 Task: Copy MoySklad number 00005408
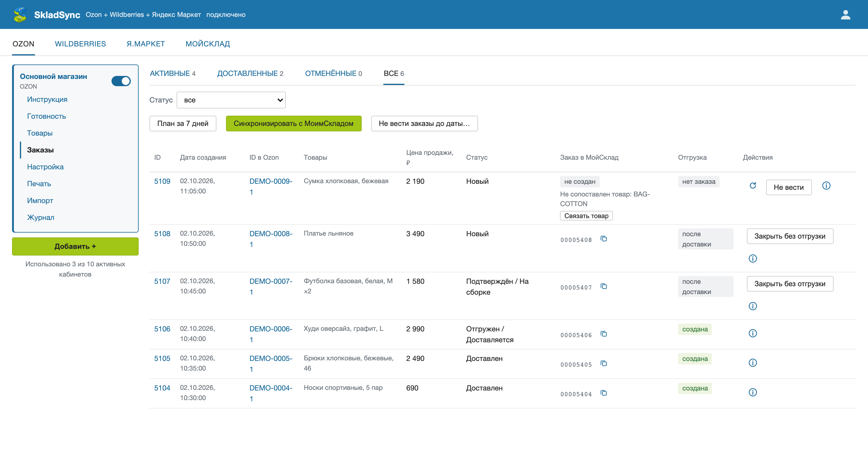click(x=603, y=239)
